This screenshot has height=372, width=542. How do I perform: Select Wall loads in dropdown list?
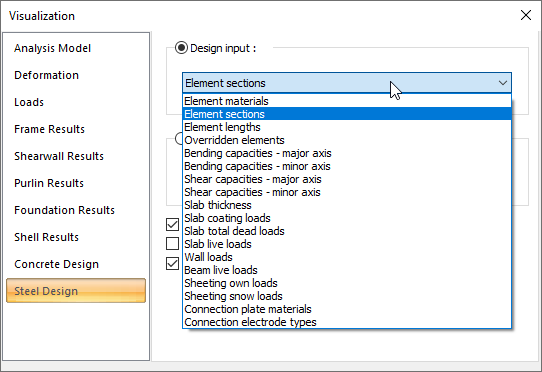coord(347,257)
